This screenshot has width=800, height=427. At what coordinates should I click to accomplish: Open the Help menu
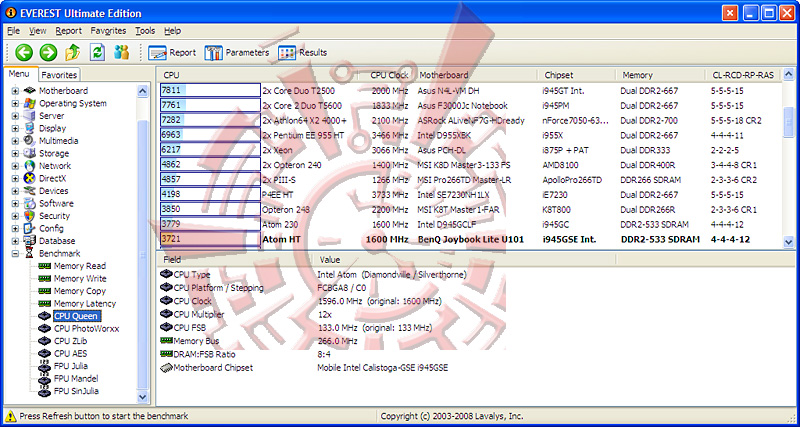pyautogui.click(x=172, y=31)
